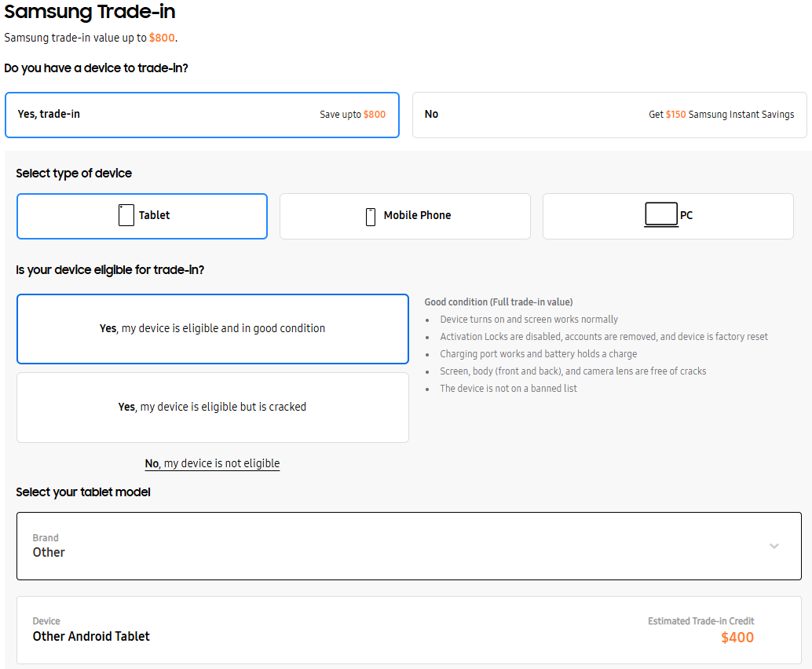812x669 pixels.
Task: Select the Other Android Tablet device field
Action: point(409,631)
